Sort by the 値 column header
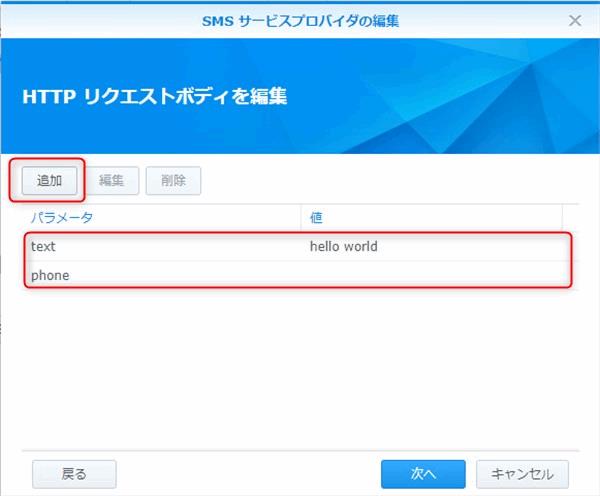The image size is (600, 496). pyautogui.click(x=432, y=218)
